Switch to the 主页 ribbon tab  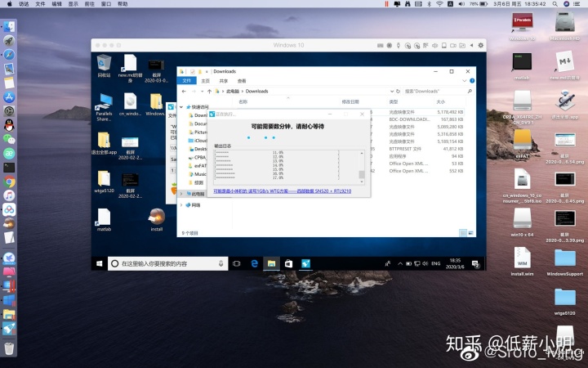click(x=206, y=81)
